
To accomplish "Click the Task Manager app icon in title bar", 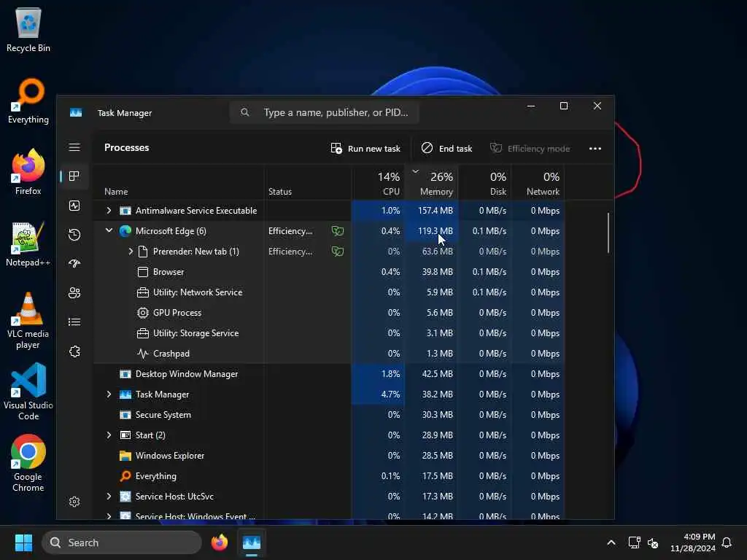I will click(76, 113).
